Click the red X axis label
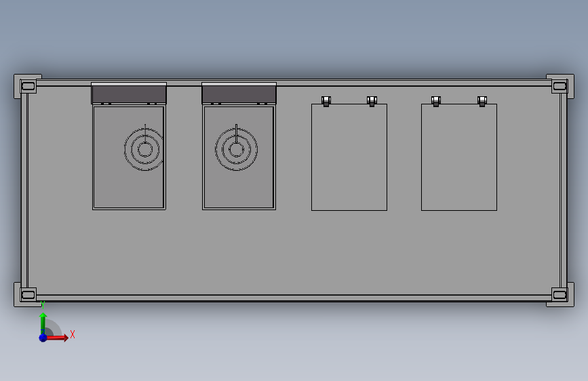The width and height of the screenshot is (588, 381). point(73,334)
